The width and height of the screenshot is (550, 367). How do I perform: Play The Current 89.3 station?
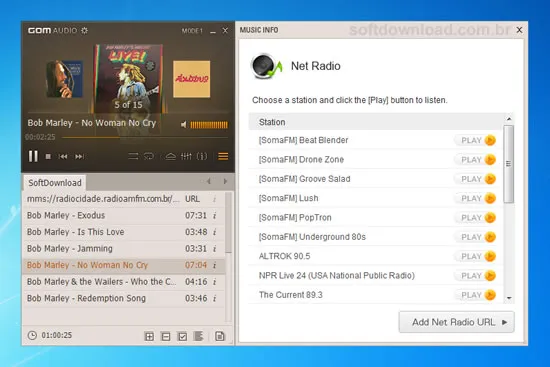point(475,295)
